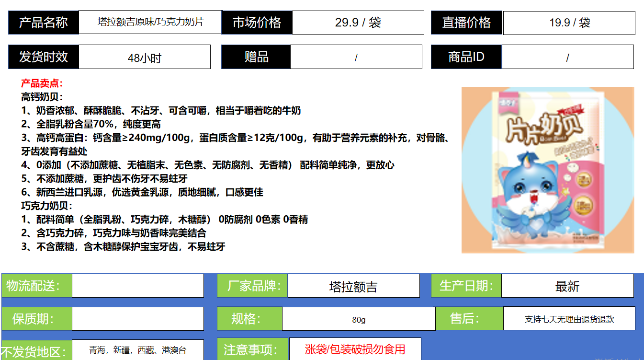Click the live price value 19.9 / 袋
Screen dimensions: 644x360
coord(569,23)
